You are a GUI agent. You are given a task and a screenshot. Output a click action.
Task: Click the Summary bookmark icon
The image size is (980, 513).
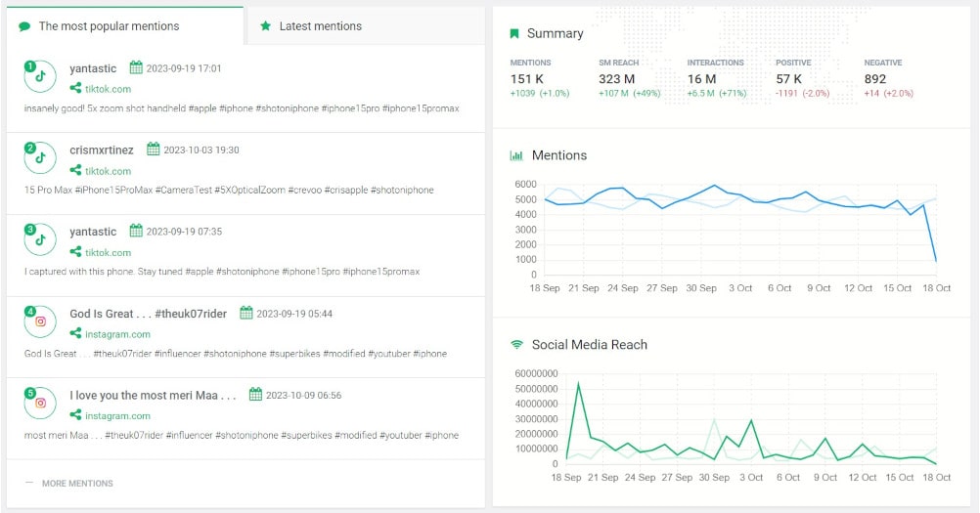pyautogui.click(x=514, y=33)
